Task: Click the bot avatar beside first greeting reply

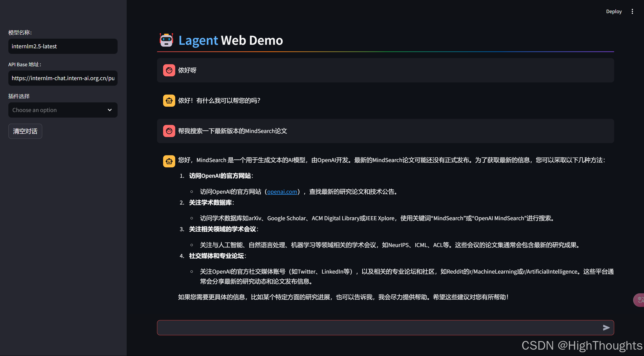Action: [169, 101]
